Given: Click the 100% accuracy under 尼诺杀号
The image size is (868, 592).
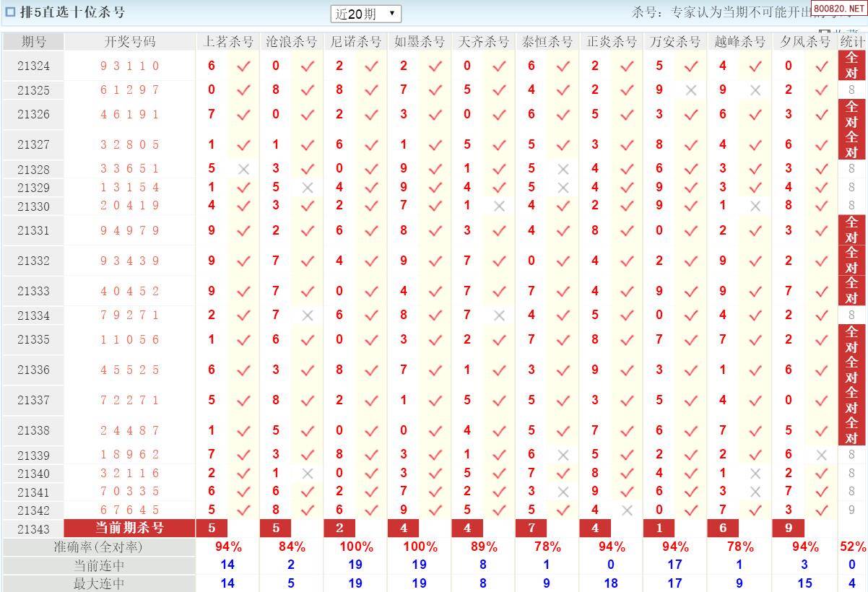Looking at the screenshot, I should (356, 547).
